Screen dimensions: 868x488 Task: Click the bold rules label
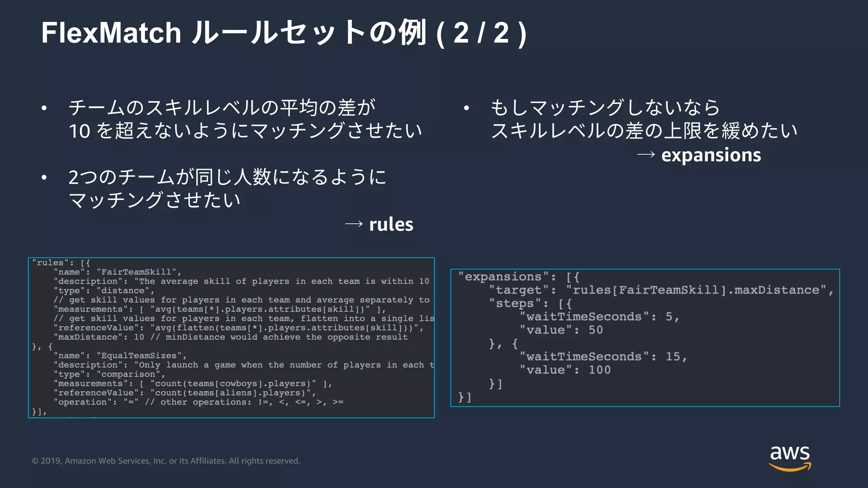click(x=391, y=225)
